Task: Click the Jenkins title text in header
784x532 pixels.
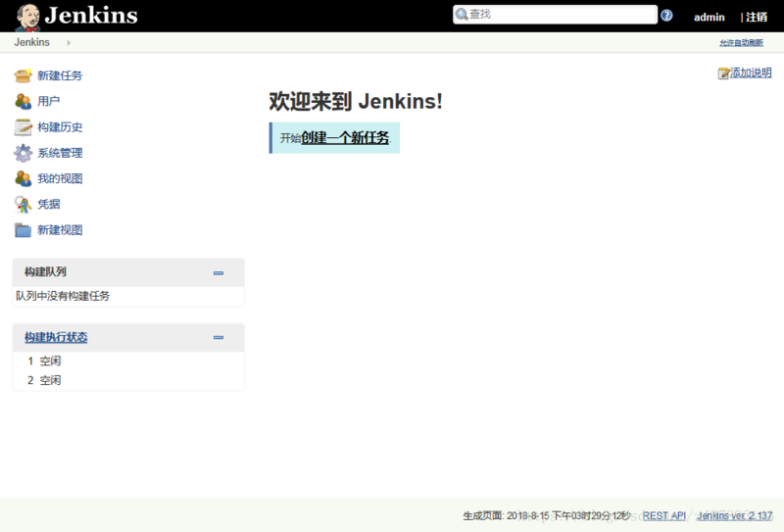Action: coord(91,16)
